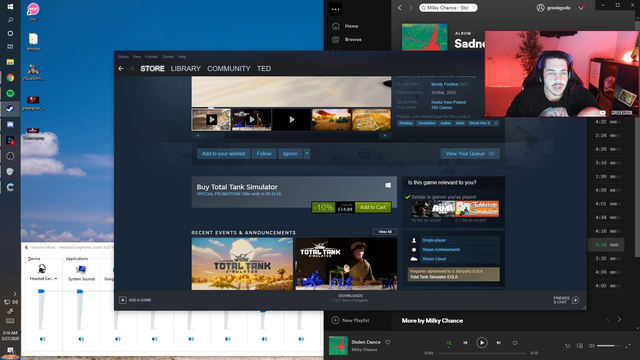Open the TED profile tab in Steam
This screenshot has height=360, width=640.
(264, 69)
